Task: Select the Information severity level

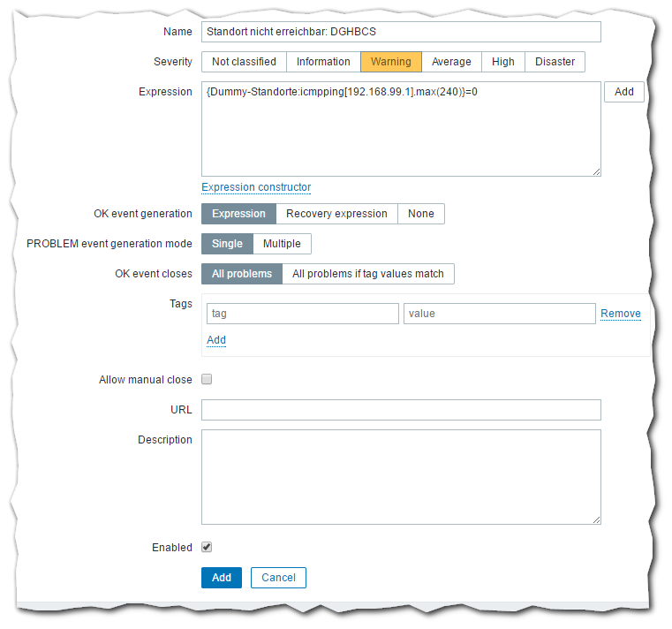Action: (x=323, y=62)
